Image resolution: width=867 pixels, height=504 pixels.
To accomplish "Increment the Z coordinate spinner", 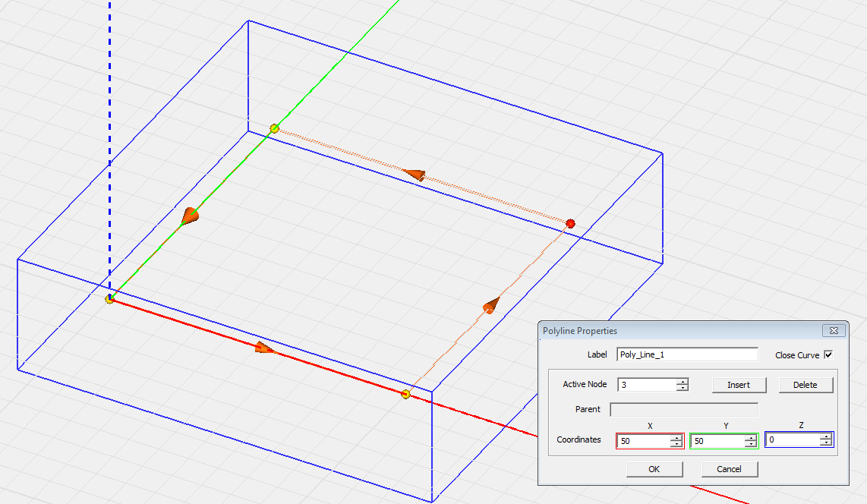I will click(825, 437).
